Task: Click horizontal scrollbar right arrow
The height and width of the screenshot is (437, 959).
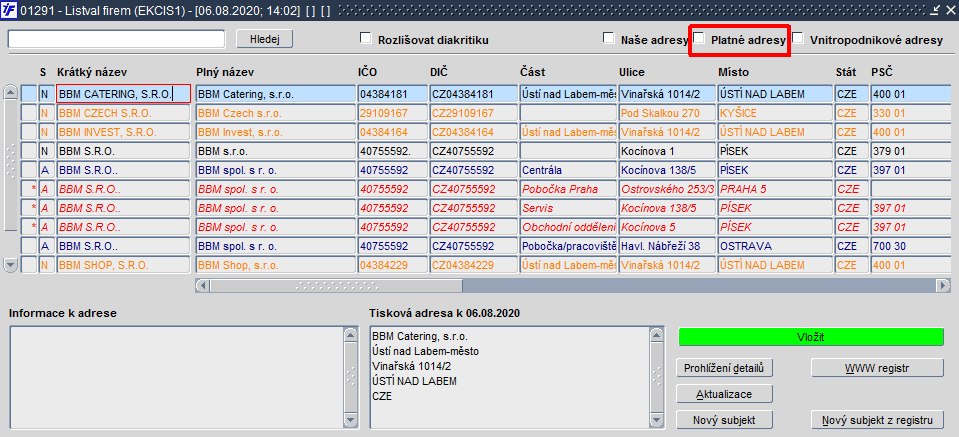Action: [x=944, y=285]
